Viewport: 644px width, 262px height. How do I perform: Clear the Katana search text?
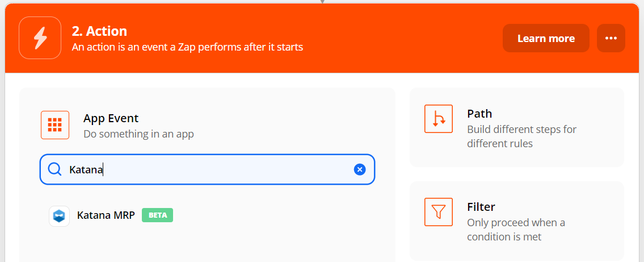[x=360, y=169]
